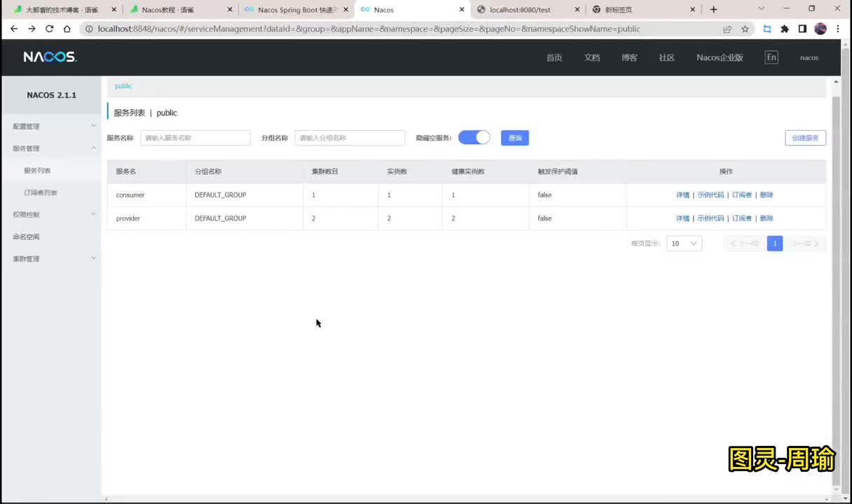Open 博客 in top navigation

pos(629,57)
